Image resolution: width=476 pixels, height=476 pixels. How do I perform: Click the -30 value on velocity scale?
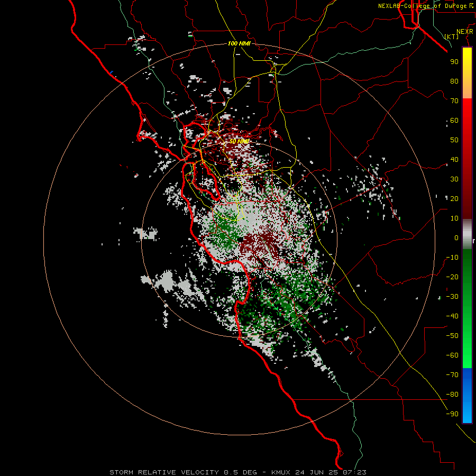(452, 297)
